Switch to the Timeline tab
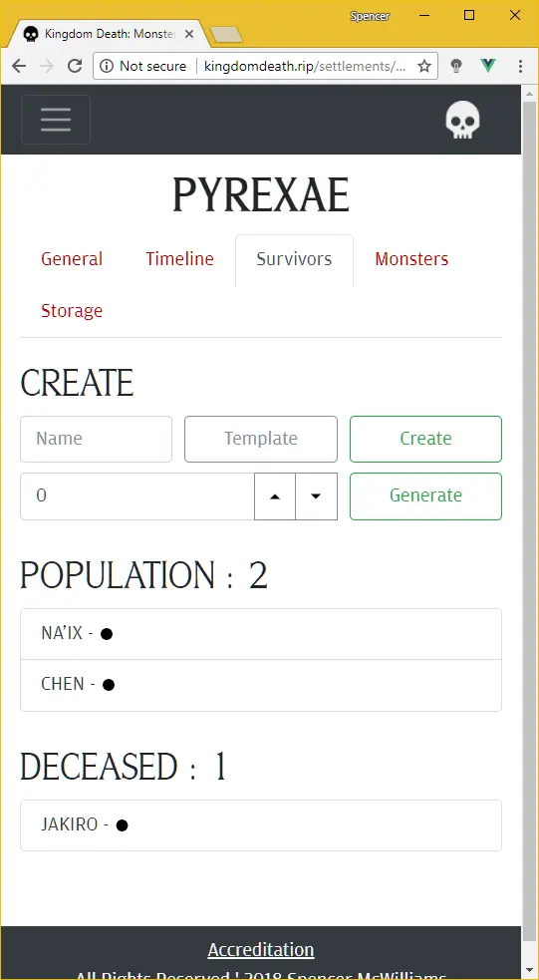 coord(180,259)
